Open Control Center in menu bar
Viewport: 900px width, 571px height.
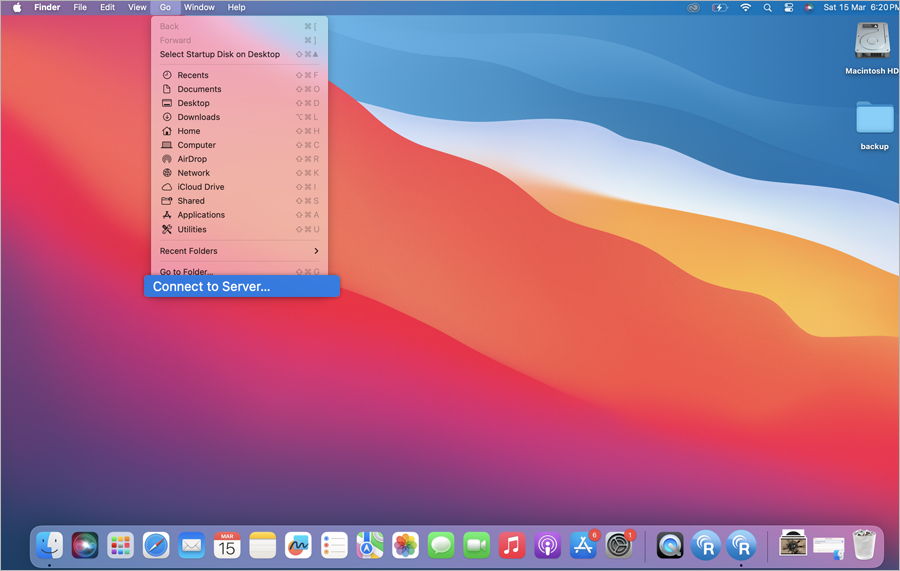coord(789,7)
